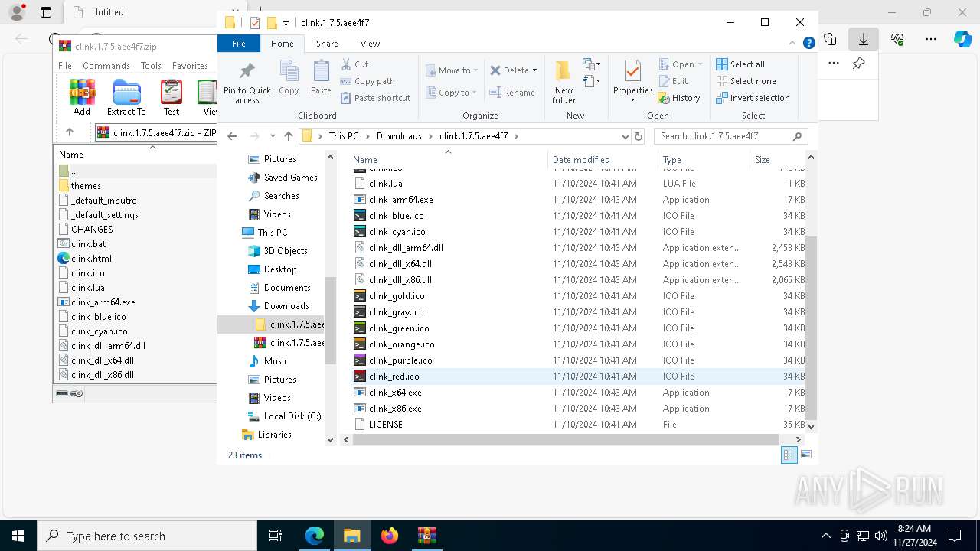
Task: Click WinRAR Test toolbar icon
Action: coord(171,98)
